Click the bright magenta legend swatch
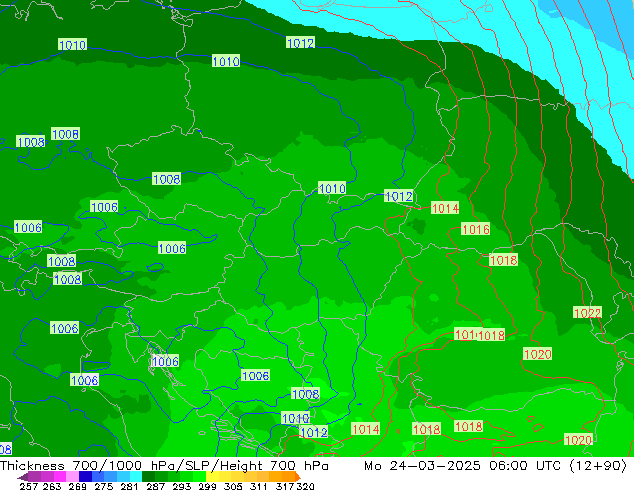Image resolution: width=634 pixels, height=490 pixels. (59, 477)
